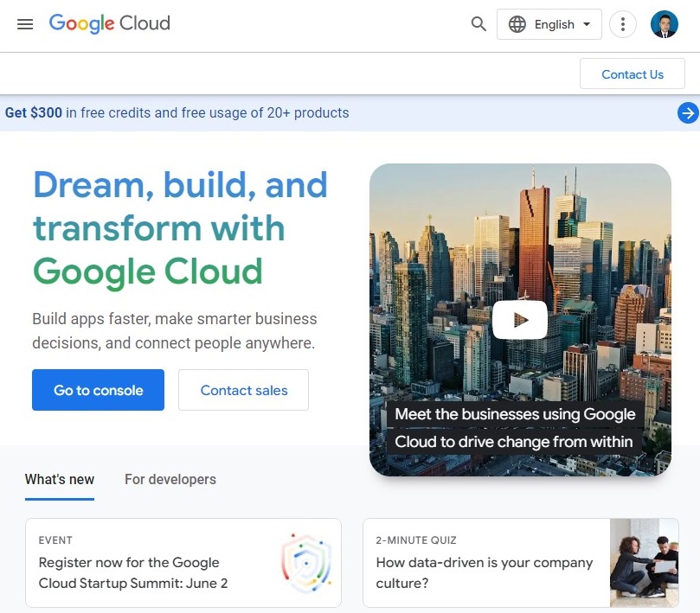Open the English language dropdown
Screen dimensions: 700x613
pos(549,24)
